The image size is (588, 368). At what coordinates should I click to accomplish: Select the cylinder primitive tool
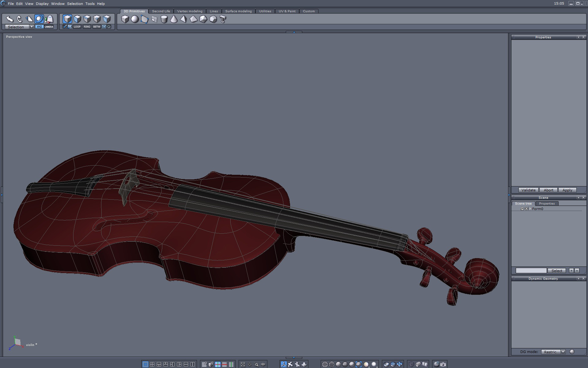[164, 19]
